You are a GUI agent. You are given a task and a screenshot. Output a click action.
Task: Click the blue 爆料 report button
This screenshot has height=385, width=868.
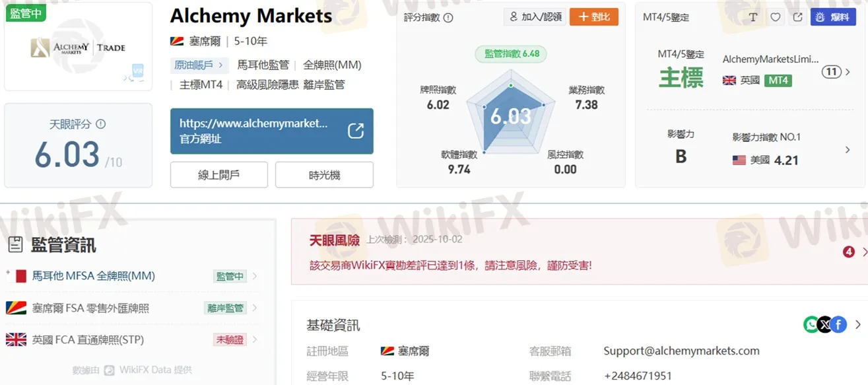(833, 17)
